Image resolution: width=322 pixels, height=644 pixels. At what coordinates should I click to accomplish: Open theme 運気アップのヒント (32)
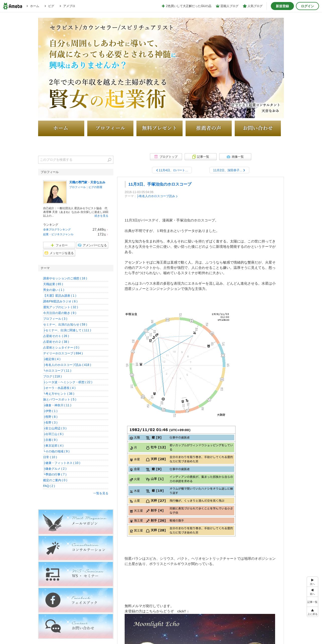[61, 307]
